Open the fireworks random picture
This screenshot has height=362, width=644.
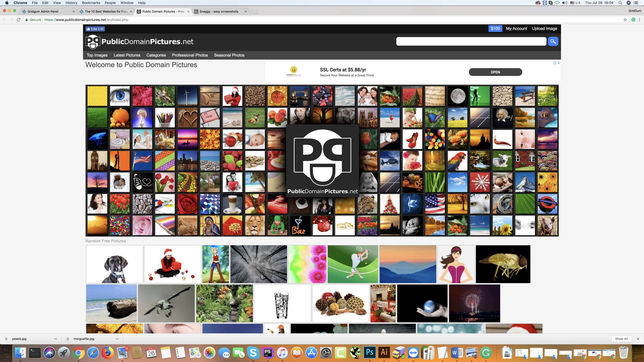pyautogui.click(x=474, y=303)
